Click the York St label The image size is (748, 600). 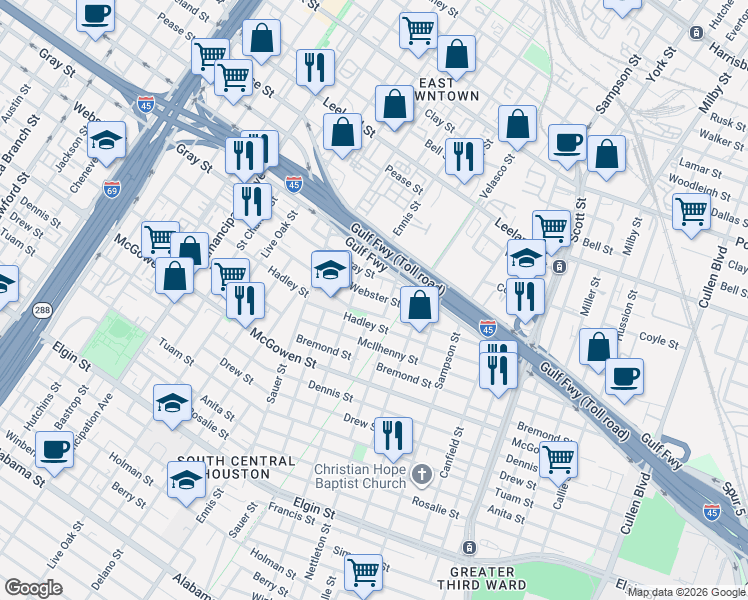(661, 64)
